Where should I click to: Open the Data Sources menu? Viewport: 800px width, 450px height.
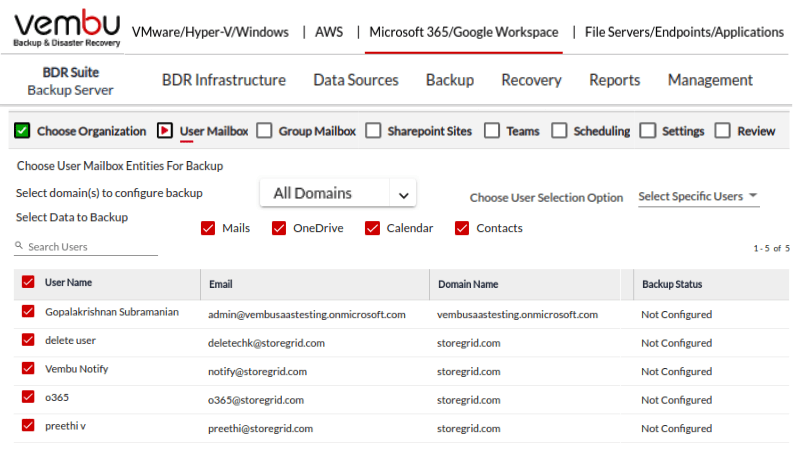pyautogui.click(x=355, y=80)
